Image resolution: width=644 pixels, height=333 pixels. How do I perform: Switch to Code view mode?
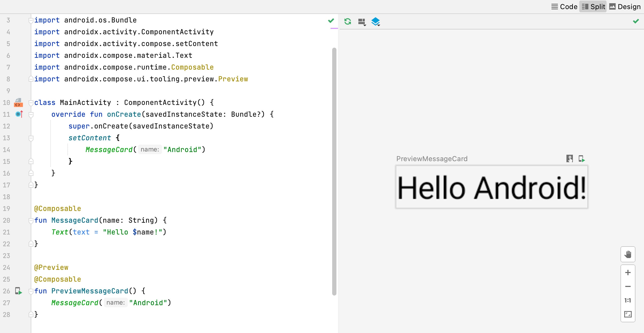[564, 7]
